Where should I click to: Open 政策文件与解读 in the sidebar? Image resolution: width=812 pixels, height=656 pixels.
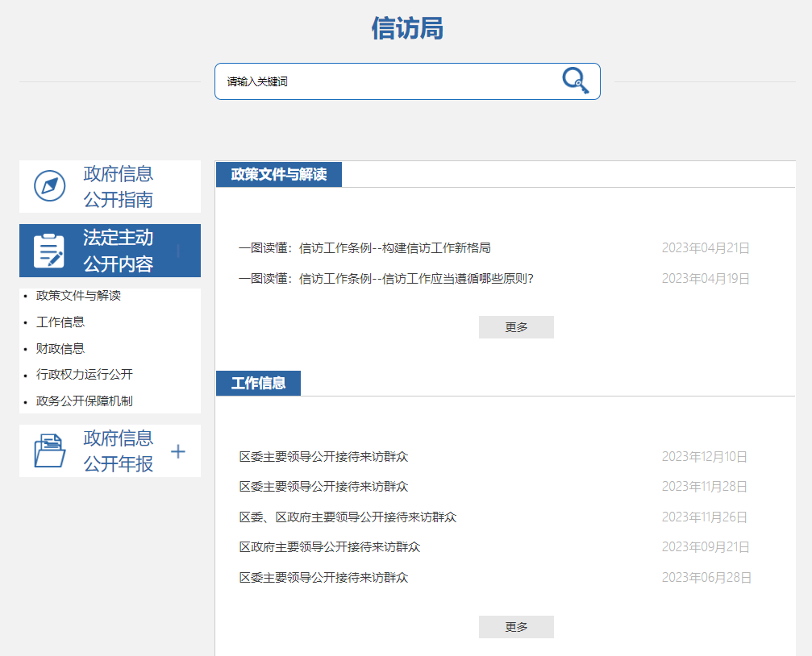point(78,296)
